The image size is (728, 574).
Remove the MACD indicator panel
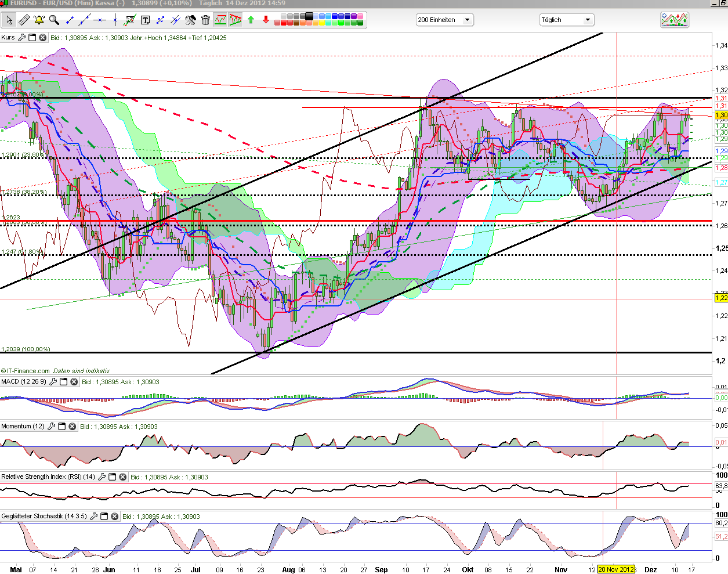click(74, 382)
